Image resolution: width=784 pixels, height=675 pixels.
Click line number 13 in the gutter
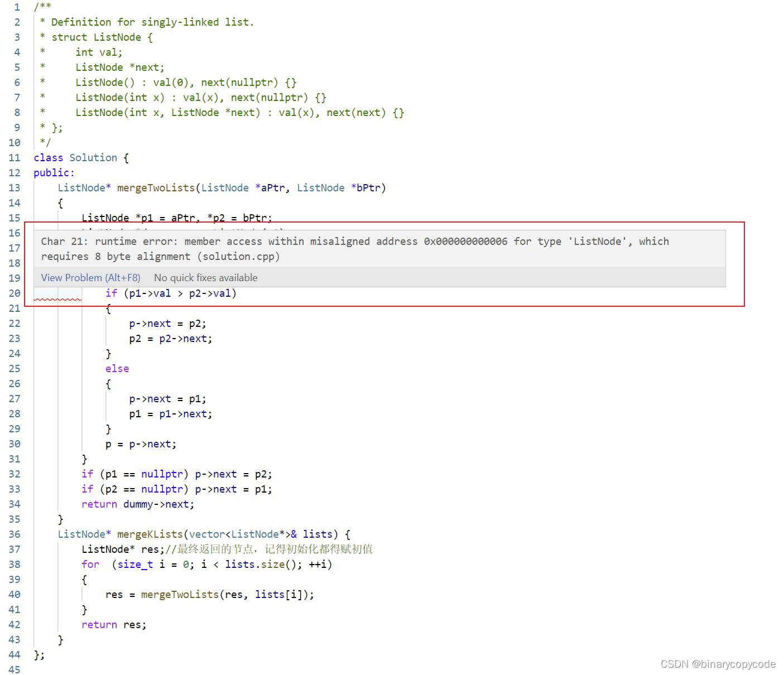click(15, 188)
